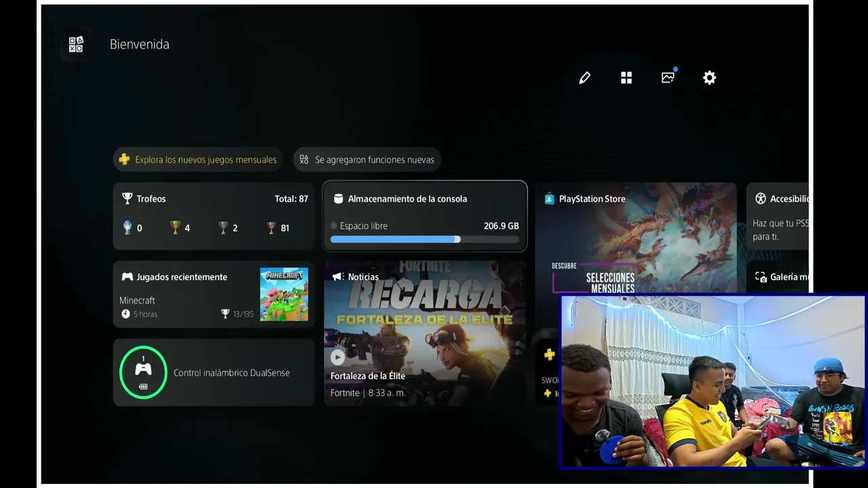Click Fortnite | 8:33 a. m. text
Screen dimensions: 868x488
tap(368, 393)
